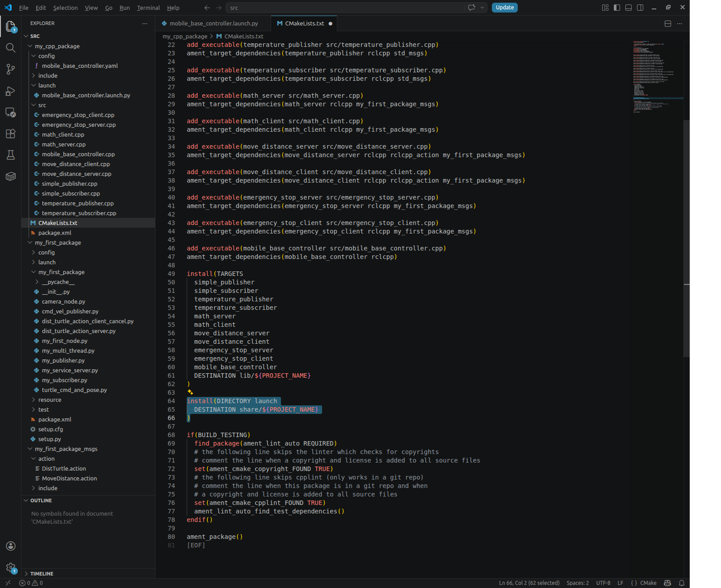Open package.xml under my_cpp_package
This screenshot has width=721, height=588.
[x=54, y=233]
